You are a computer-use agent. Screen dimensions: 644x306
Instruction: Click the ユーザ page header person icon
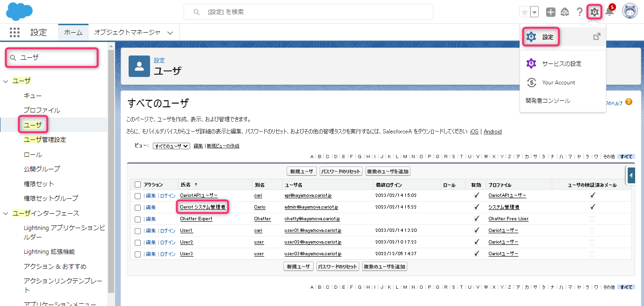139,66
